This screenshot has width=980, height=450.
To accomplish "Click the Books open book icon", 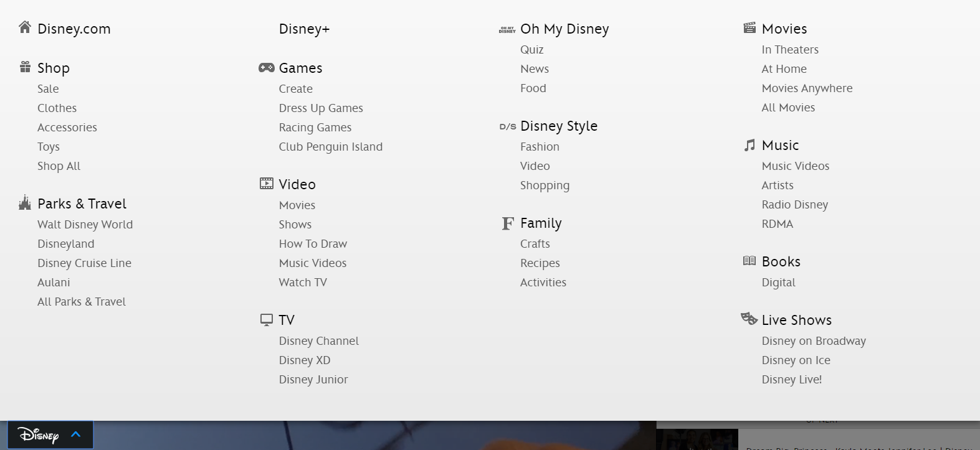I will click(x=749, y=261).
